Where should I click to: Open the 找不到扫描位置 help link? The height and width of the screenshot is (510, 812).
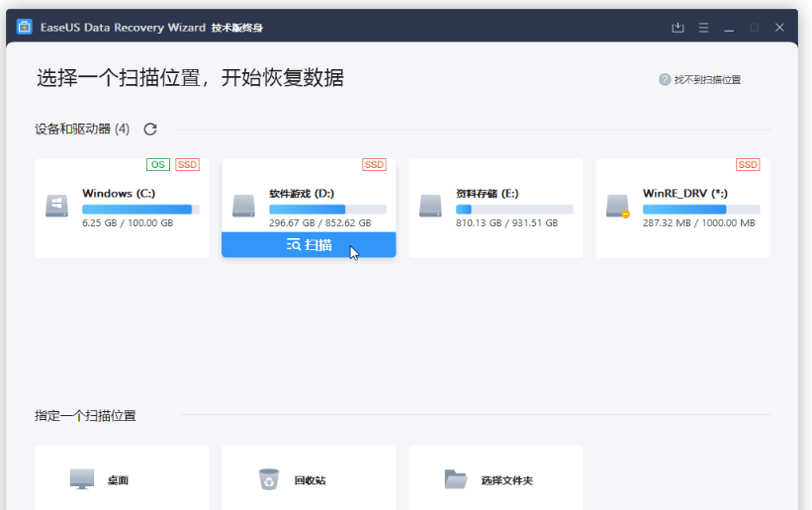point(706,80)
